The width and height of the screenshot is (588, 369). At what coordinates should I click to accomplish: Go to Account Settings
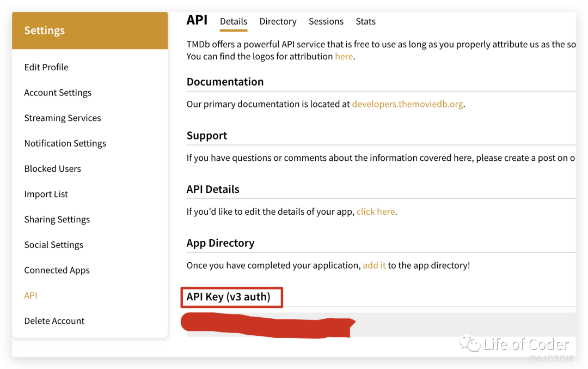pos(58,93)
